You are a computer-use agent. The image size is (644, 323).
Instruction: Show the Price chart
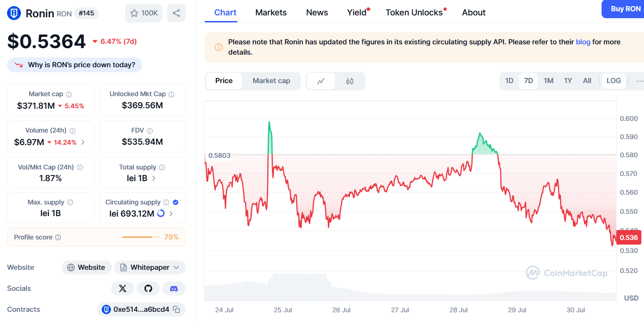click(224, 81)
